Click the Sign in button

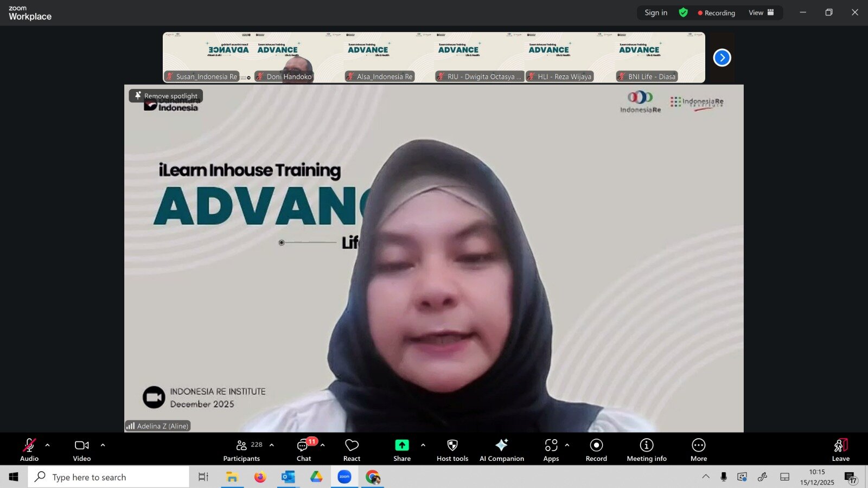[656, 12]
